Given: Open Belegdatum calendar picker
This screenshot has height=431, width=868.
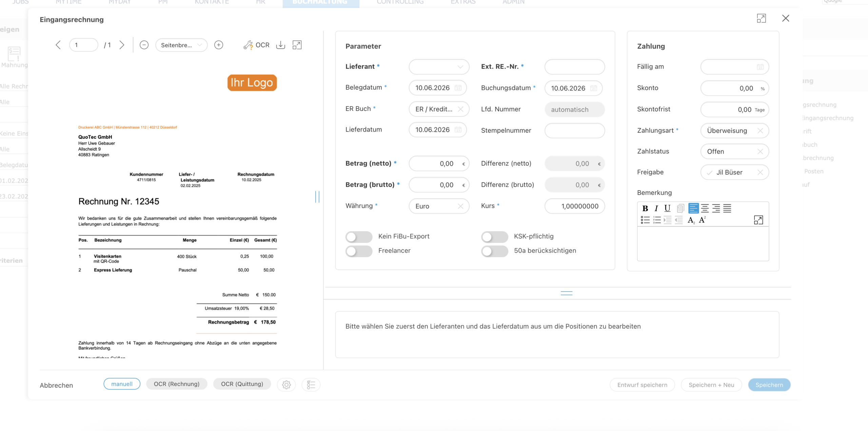Looking at the screenshot, I should [x=458, y=88].
